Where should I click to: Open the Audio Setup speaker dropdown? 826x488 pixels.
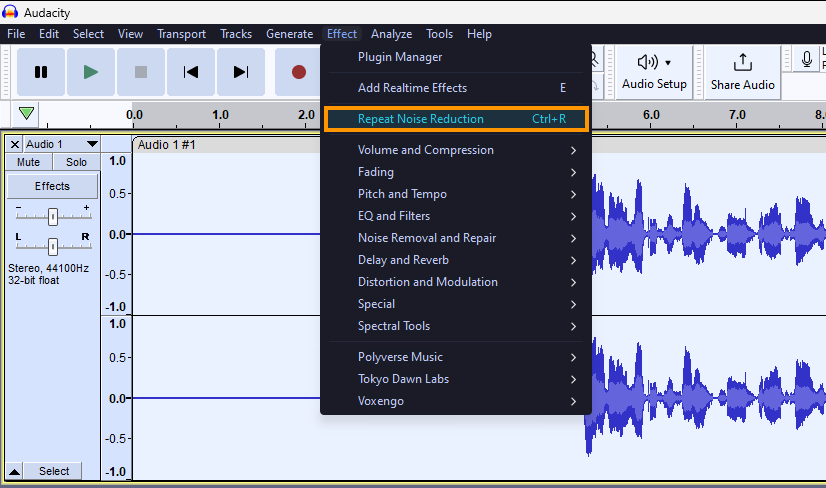coord(654,72)
